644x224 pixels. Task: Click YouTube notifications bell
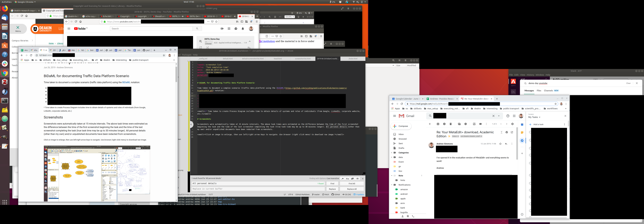point(243,29)
